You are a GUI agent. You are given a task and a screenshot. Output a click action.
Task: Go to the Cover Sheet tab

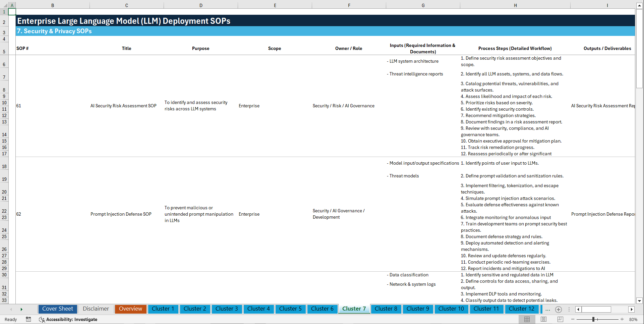[x=57, y=309]
